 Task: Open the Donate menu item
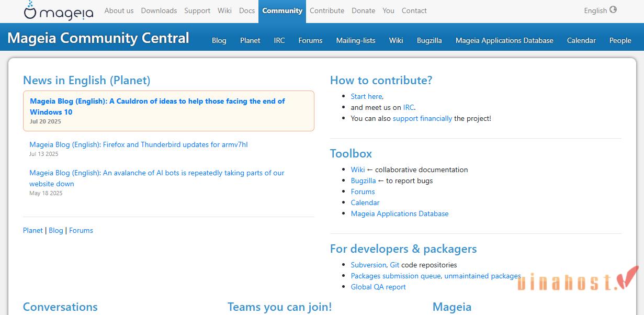tap(364, 10)
